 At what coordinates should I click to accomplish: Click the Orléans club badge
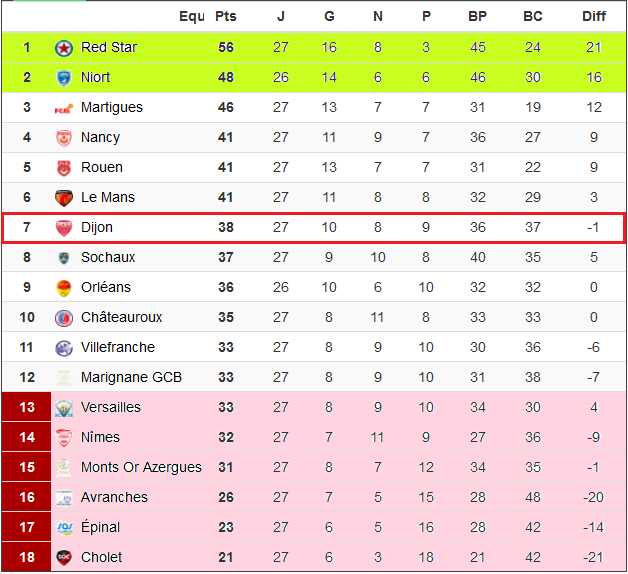[x=64, y=287]
